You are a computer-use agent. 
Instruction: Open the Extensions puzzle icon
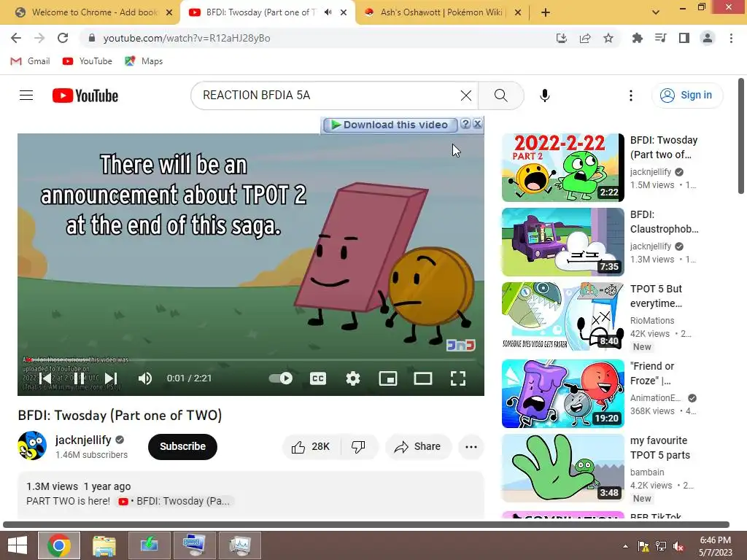click(637, 38)
